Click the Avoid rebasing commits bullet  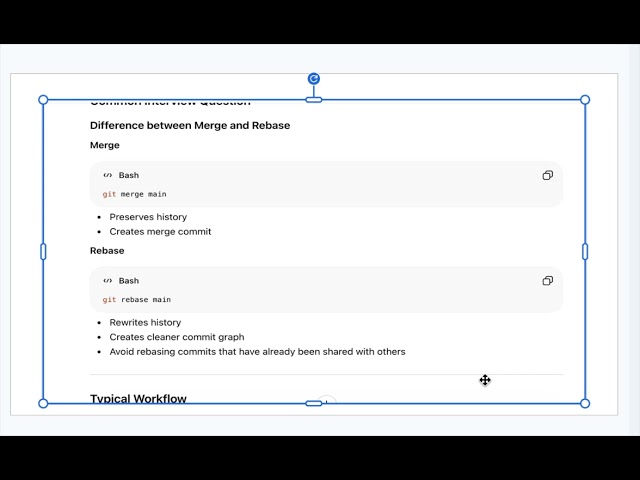click(257, 352)
